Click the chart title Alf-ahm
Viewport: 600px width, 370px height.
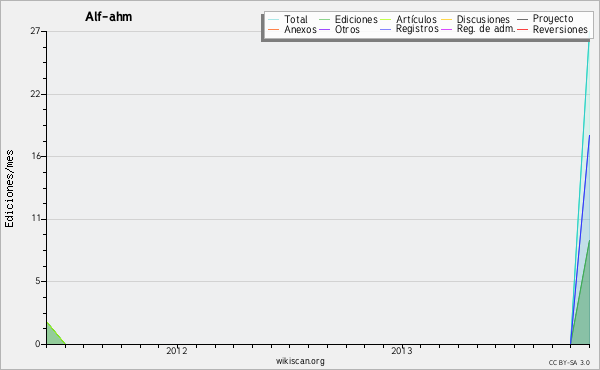(109, 17)
